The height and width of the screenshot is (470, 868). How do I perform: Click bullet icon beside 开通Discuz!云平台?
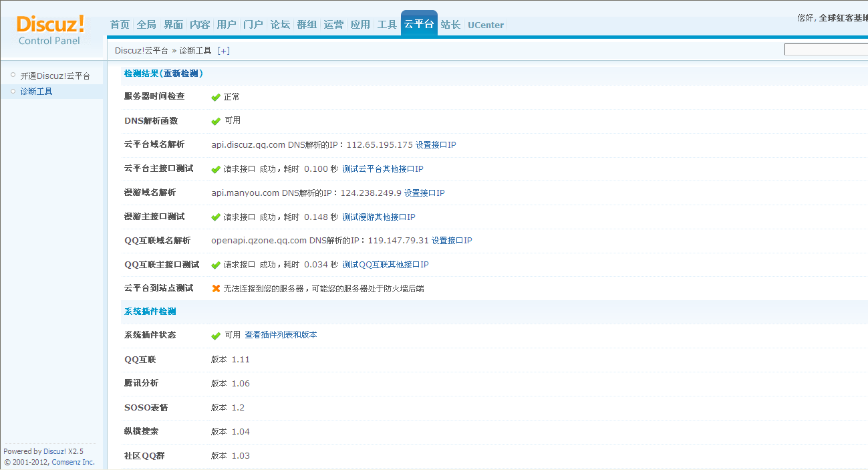(13, 75)
